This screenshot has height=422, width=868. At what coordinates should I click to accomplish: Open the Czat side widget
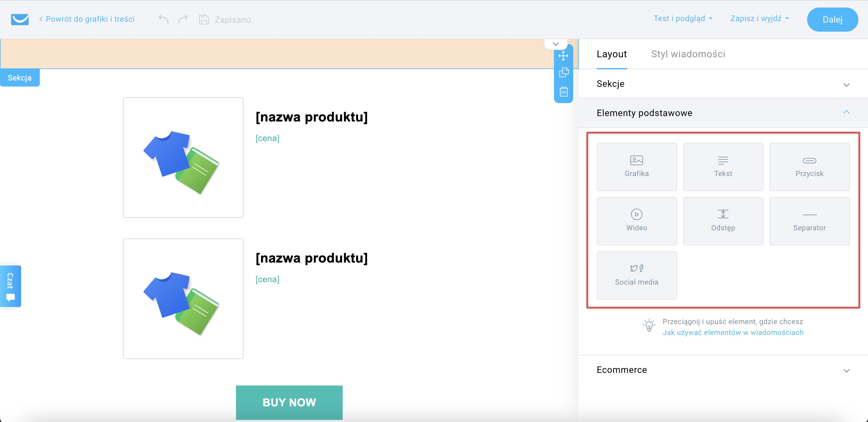pos(11,286)
